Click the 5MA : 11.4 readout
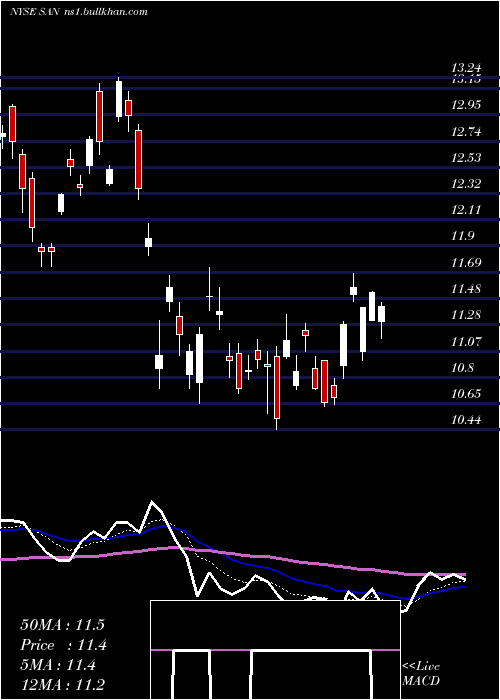 click(58, 665)
